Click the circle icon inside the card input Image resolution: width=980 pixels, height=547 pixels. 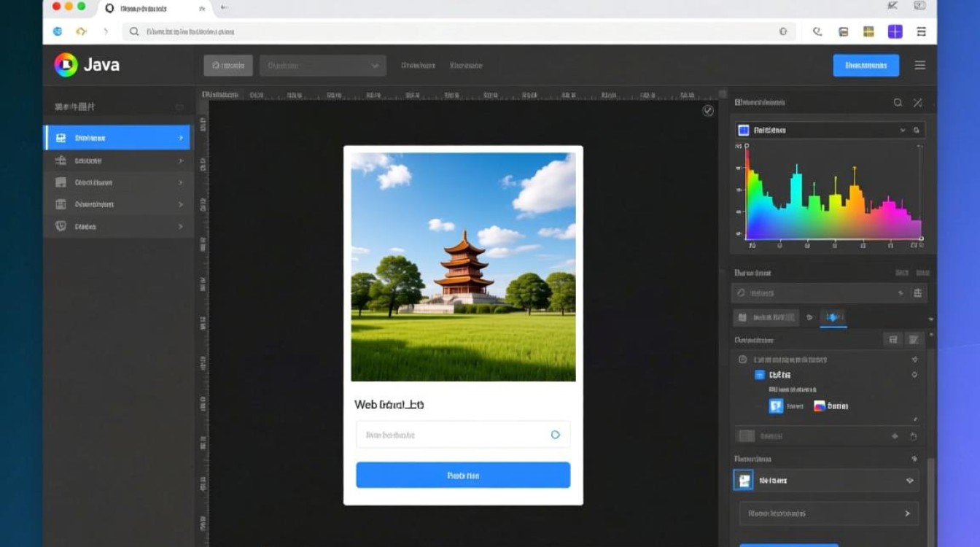click(555, 435)
